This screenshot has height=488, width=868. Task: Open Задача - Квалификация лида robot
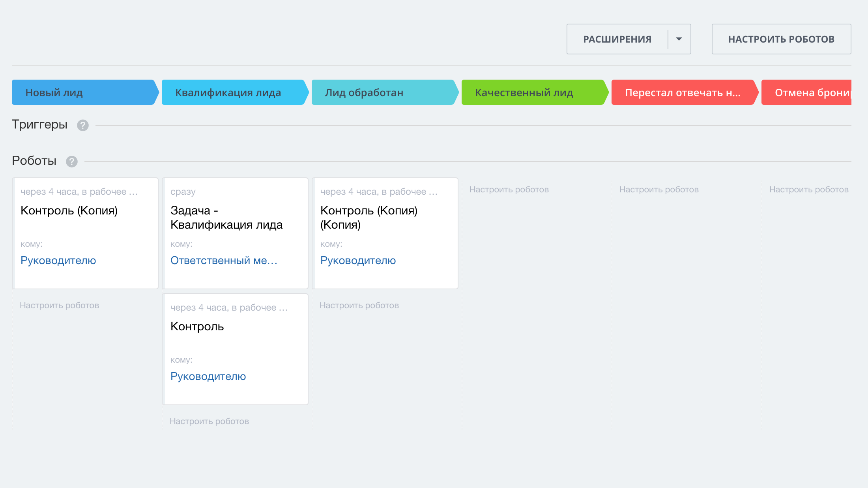226,218
